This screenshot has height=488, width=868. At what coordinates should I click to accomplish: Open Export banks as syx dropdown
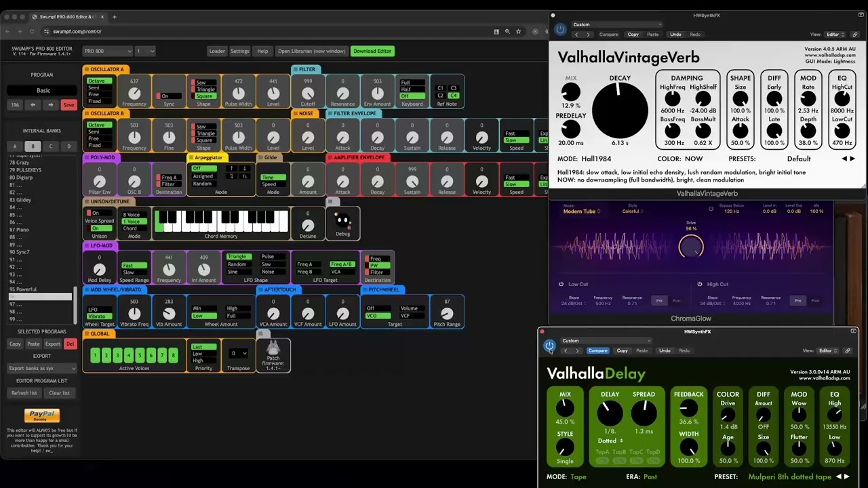42,369
